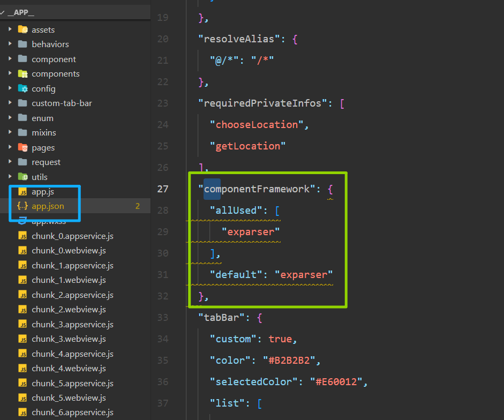Image resolution: width=504 pixels, height=420 pixels.
Task: Click JS icon of chunk_5.appservice.js
Action: [x=23, y=383]
